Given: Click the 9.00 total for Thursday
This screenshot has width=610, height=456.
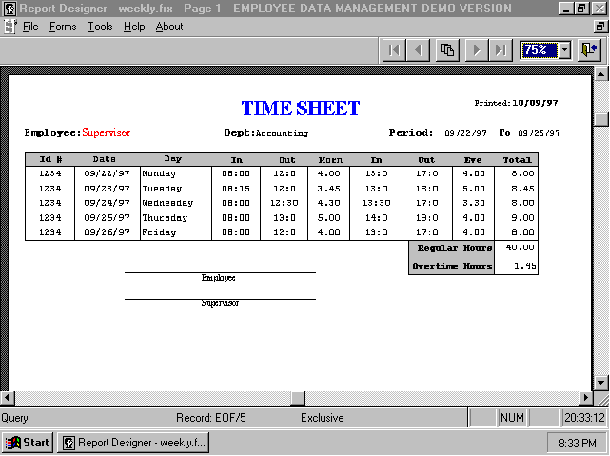Looking at the screenshot, I should pyautogui.click(x=522, y=218).
